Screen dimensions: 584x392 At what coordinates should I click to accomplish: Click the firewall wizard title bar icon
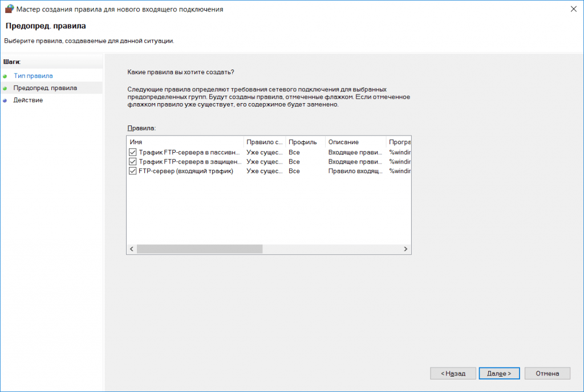[x=9, y=9]
